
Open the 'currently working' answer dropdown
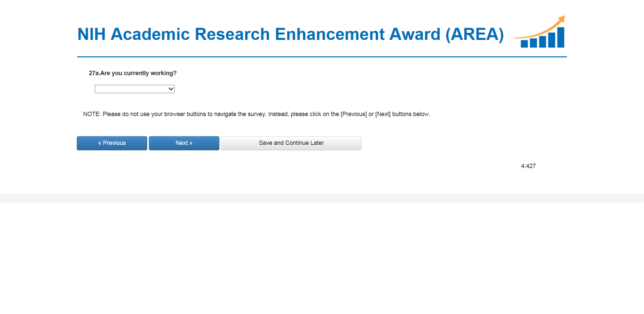[135, 89]
